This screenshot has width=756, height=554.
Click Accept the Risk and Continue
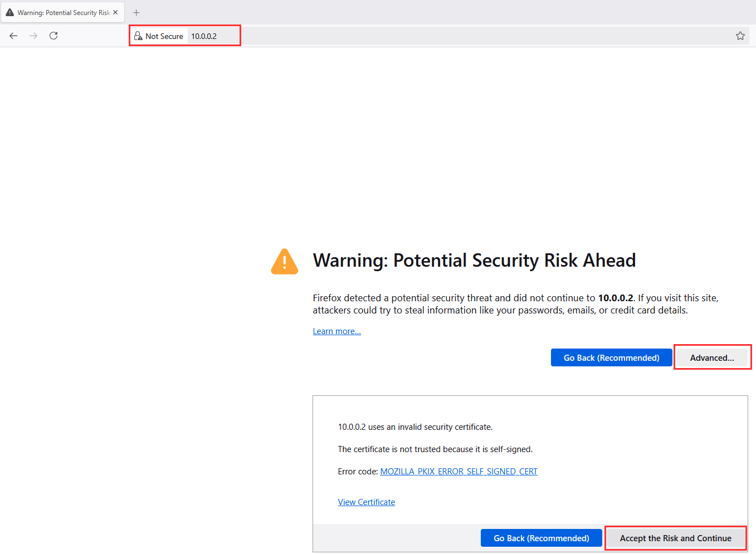(675, 538)
